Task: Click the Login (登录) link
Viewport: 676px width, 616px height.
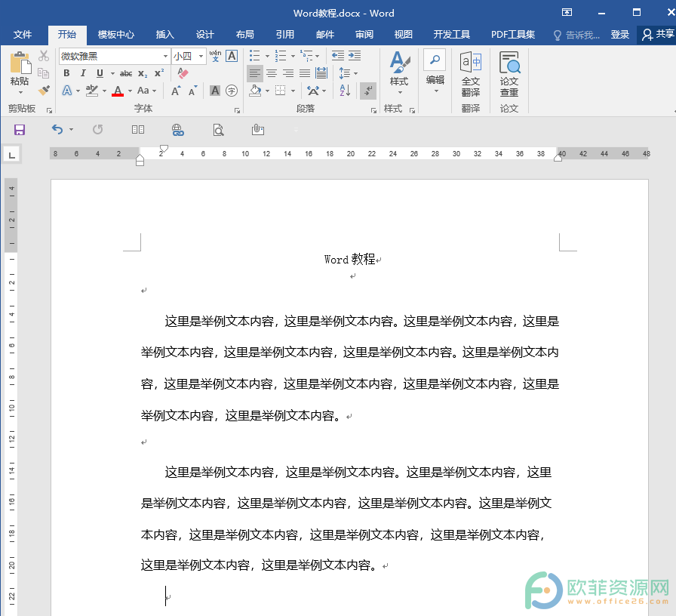Action: pos(620,35)
